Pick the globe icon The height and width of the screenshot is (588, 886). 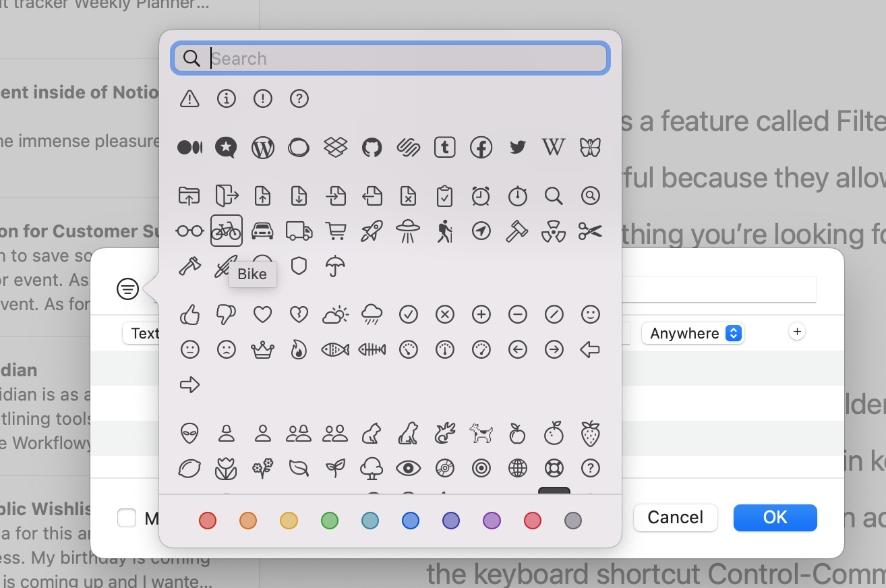pyautogui.click(x=517, y=468)
